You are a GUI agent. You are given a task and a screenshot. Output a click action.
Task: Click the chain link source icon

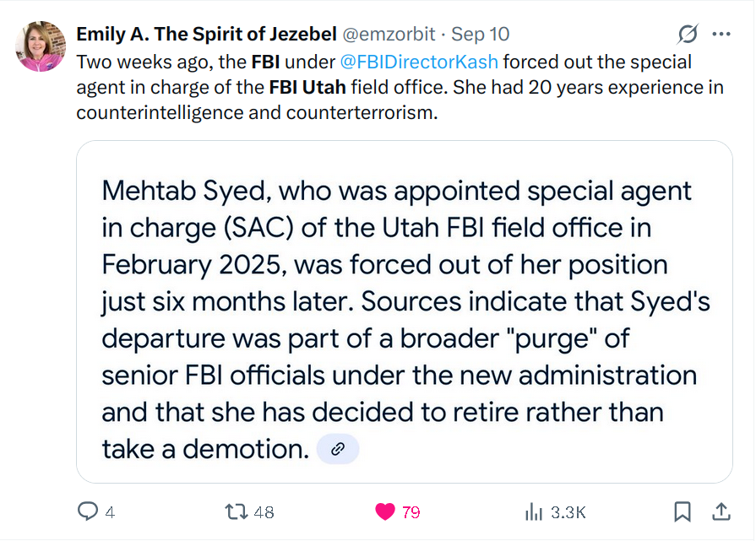[338, 449]
